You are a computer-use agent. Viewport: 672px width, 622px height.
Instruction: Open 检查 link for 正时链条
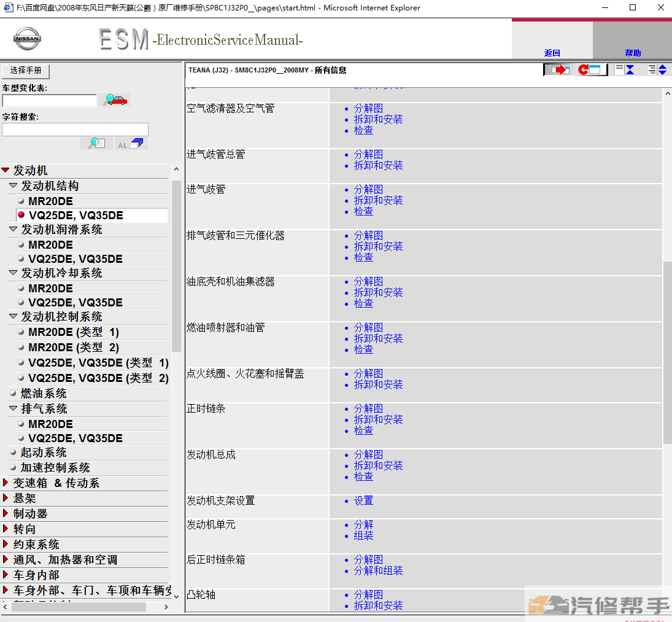pos(363,430)
